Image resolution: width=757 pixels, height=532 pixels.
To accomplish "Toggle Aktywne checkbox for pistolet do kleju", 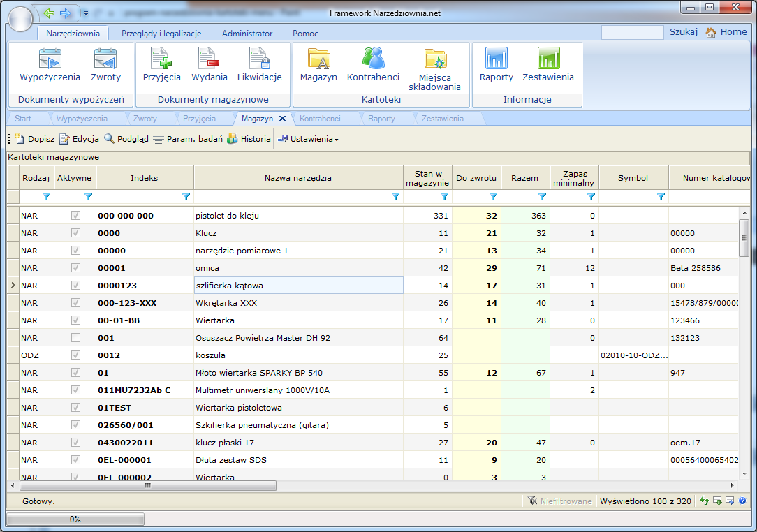I will [x=75, y=216].
